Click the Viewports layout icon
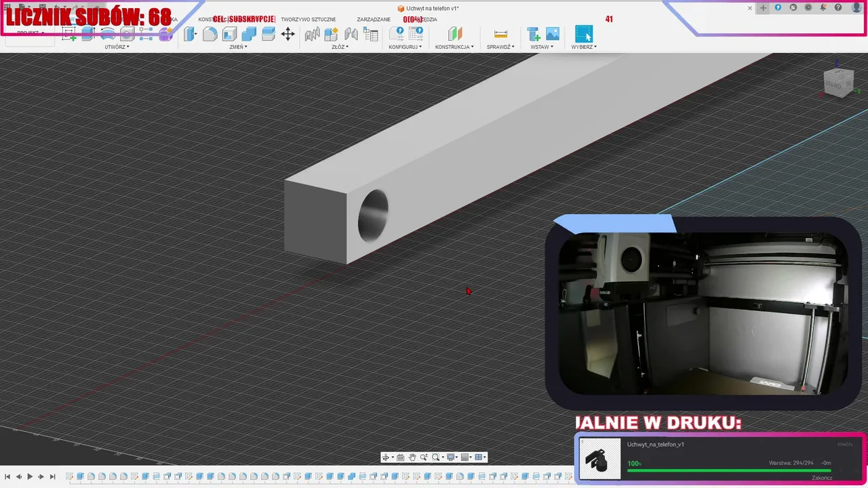 click(x=480, y=457)
